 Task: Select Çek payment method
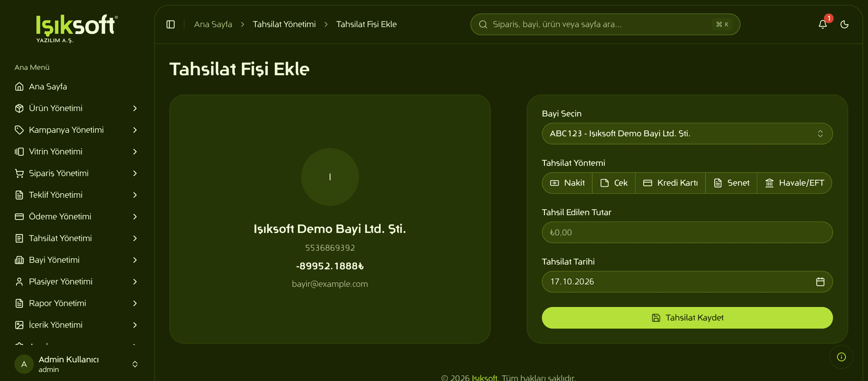[x=614, y=183]
